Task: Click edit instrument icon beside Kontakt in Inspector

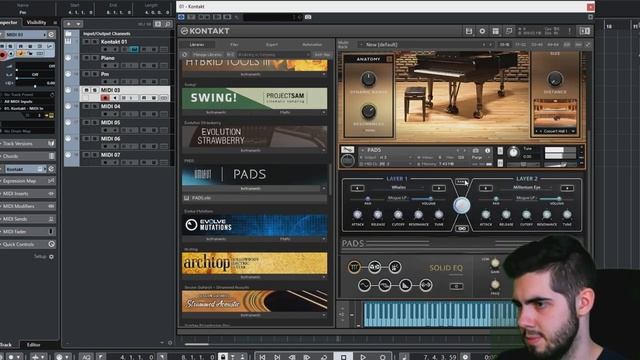Action: (51, 169)
